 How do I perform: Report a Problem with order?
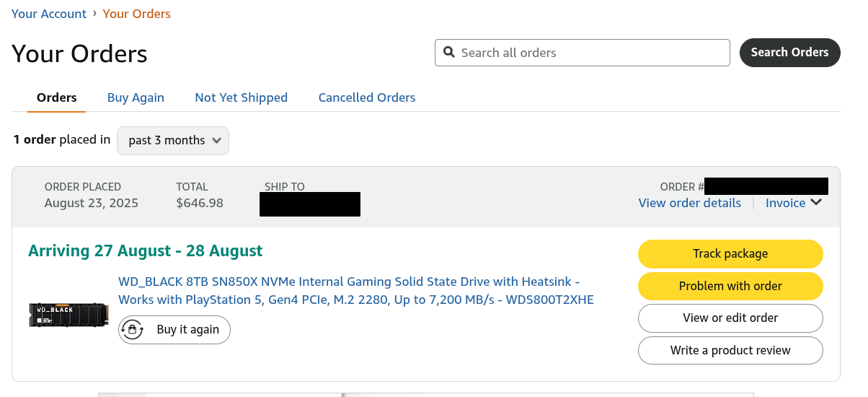coord(730,286)
